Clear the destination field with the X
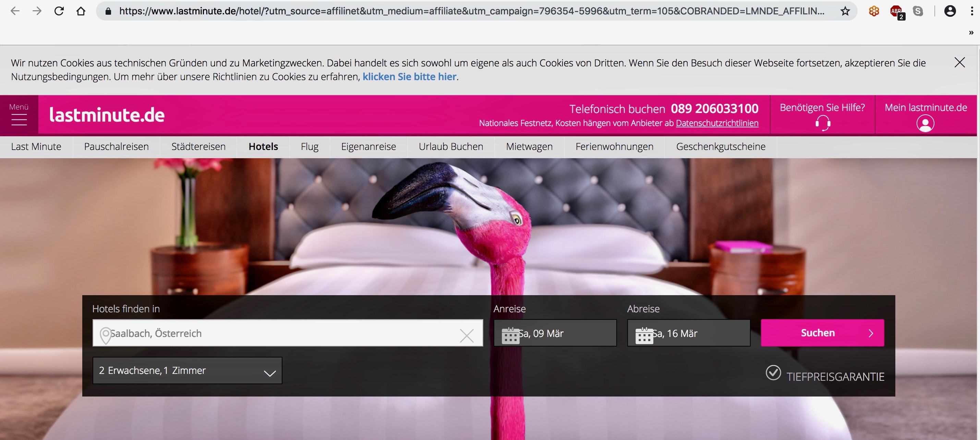Screen dimensions: 980x440 [467, 336]
